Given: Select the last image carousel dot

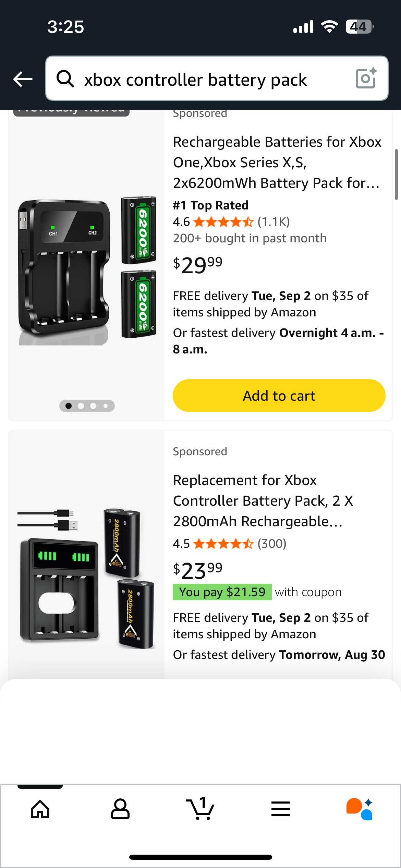Looking at the screenshot, I should point(106,406).
